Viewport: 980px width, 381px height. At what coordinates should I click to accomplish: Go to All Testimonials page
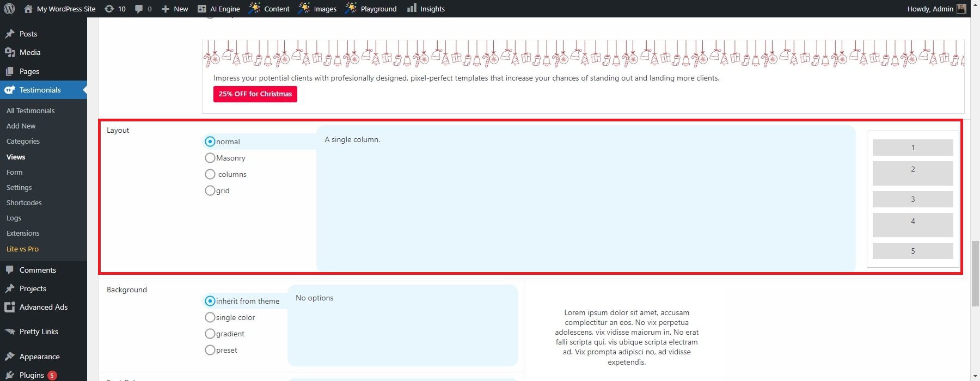30,110
